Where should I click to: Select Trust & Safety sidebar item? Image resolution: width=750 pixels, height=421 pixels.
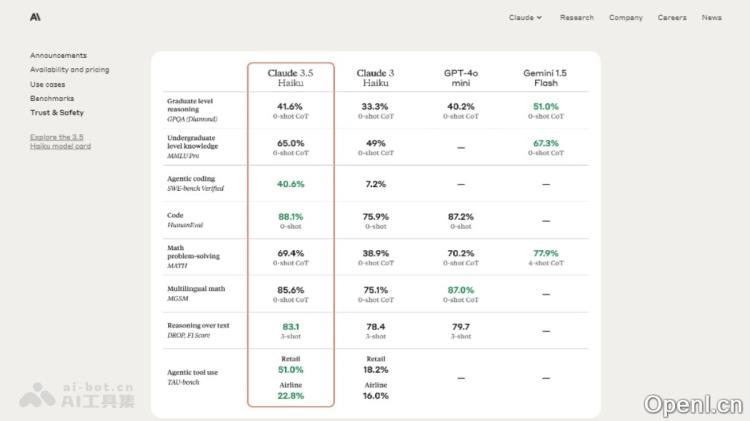pos(57,113)
